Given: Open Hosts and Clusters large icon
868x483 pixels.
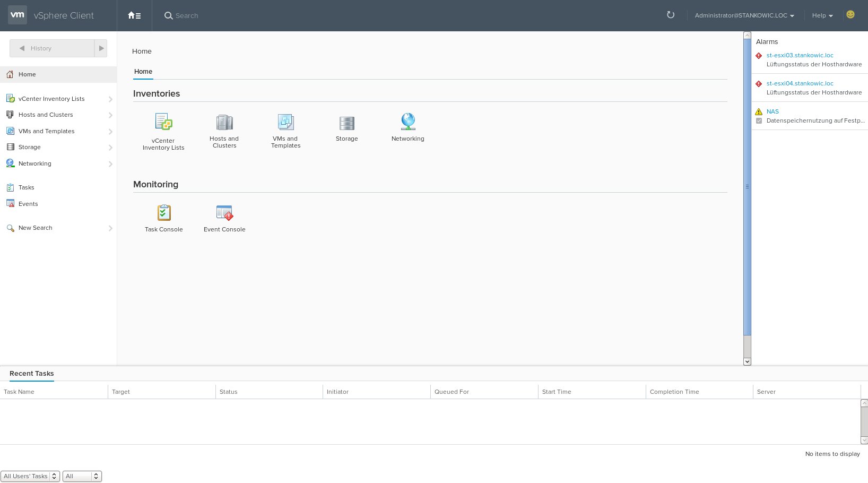Looking at the screenshot, I should 224,122.
